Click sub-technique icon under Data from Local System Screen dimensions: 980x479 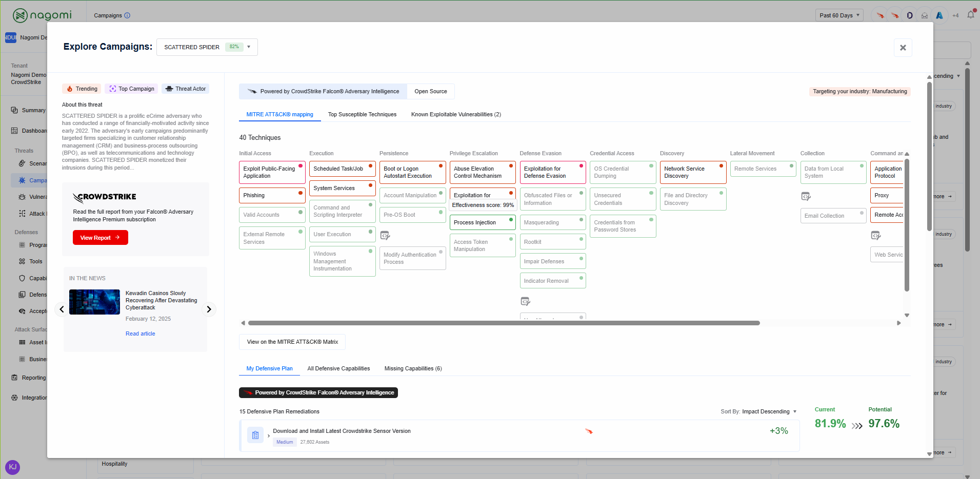[x=806, y=196]
